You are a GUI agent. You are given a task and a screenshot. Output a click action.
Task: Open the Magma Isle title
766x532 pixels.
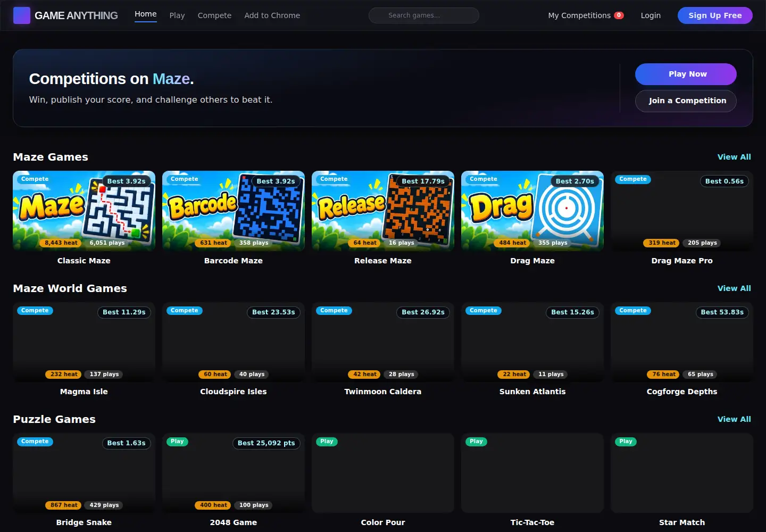click(x=84, y=392)
